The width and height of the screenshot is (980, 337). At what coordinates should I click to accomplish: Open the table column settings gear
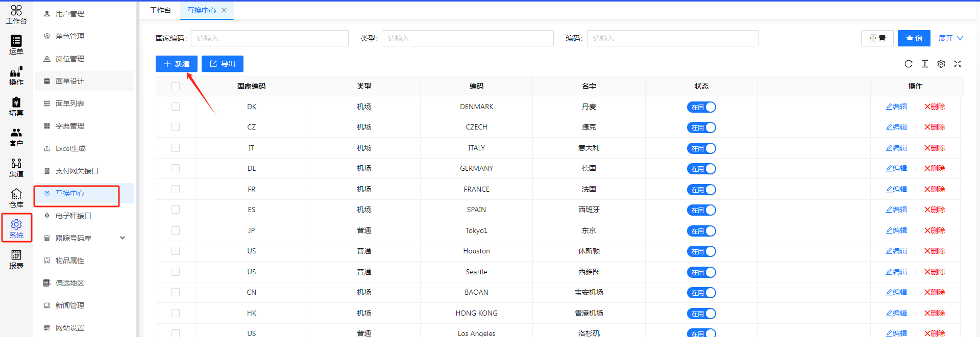(941, 64)
